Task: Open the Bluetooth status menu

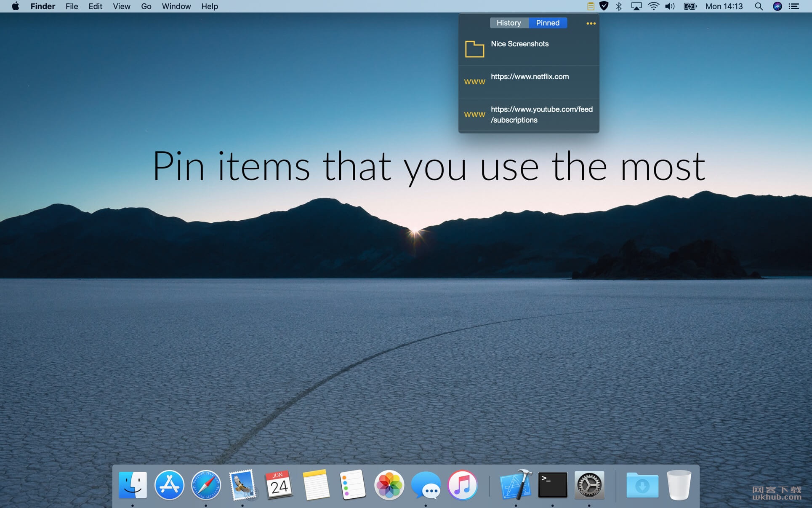Action: [619, 6]
